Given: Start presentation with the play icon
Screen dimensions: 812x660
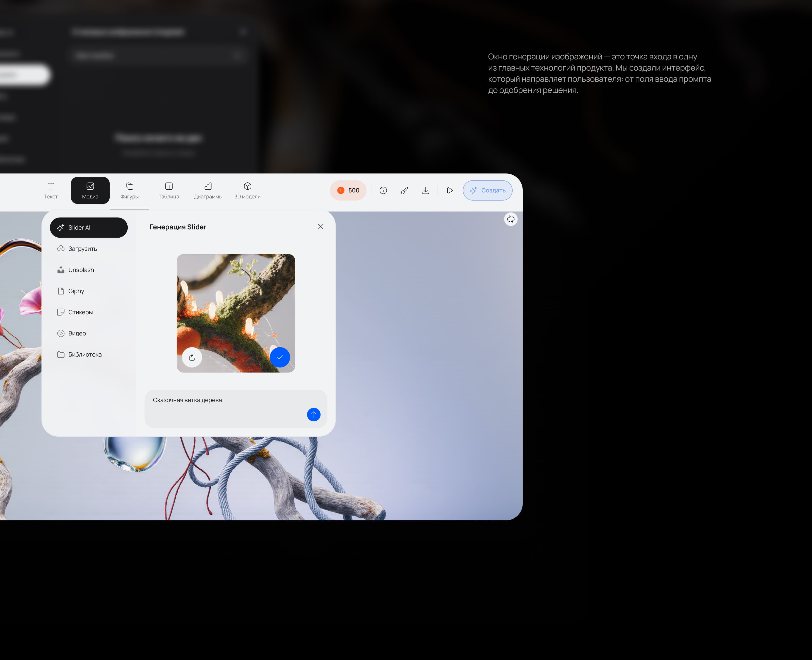Looking at the screenshot, I should pos(449,190).
